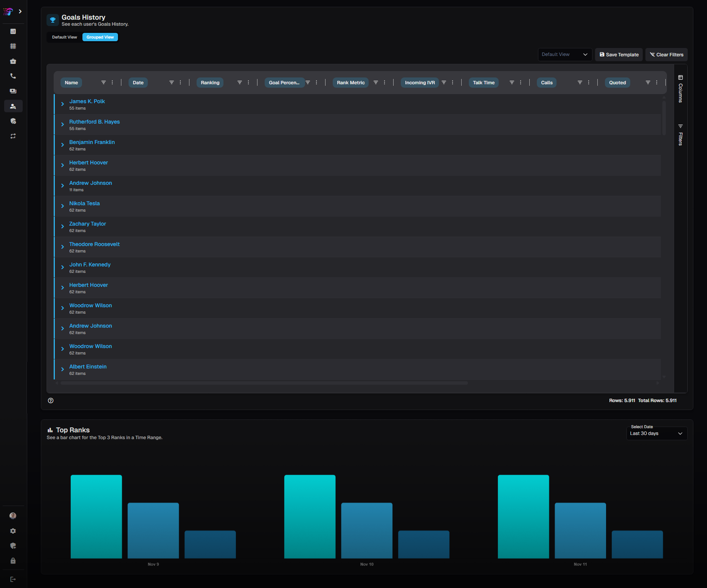Open the three-dot menu on Name column
The height and width of the screenshot is (588, 707).
point(112,82)
